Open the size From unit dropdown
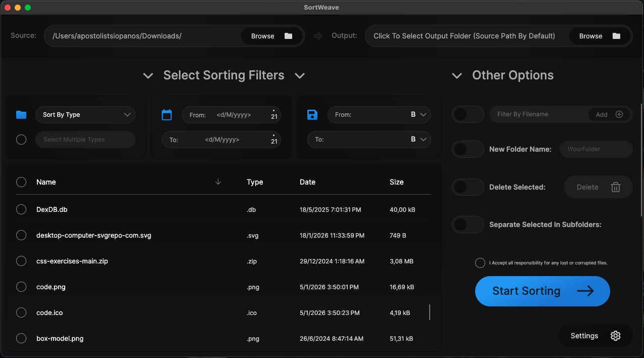644x358 pixels. tap(418, 115)
